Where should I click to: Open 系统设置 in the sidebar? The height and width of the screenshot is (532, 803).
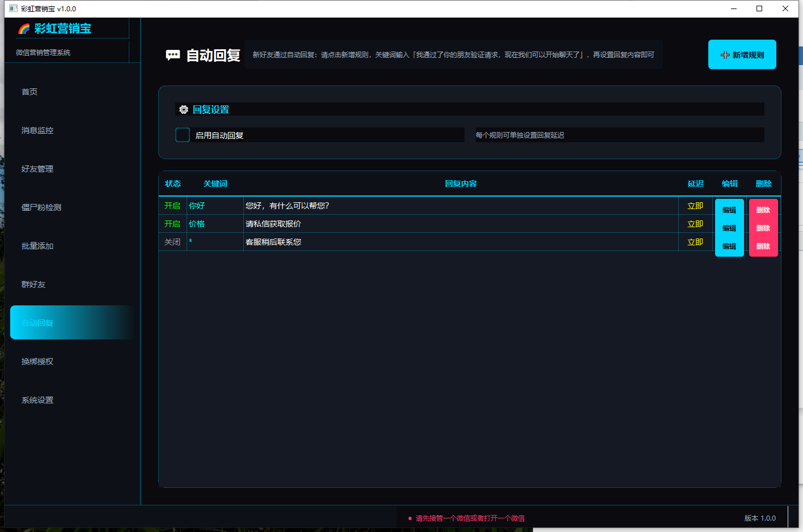(73, 400)
